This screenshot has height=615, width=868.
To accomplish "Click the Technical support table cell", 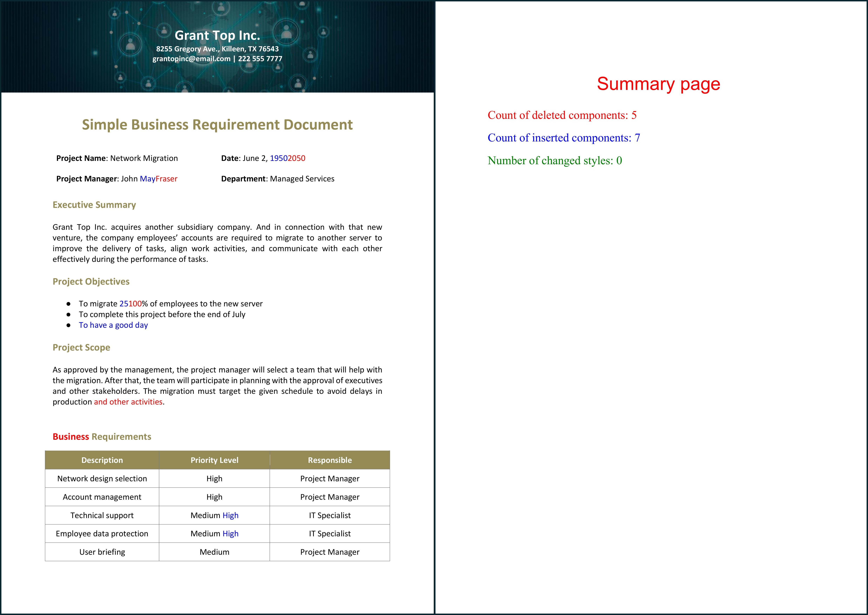I will [102, 515].
